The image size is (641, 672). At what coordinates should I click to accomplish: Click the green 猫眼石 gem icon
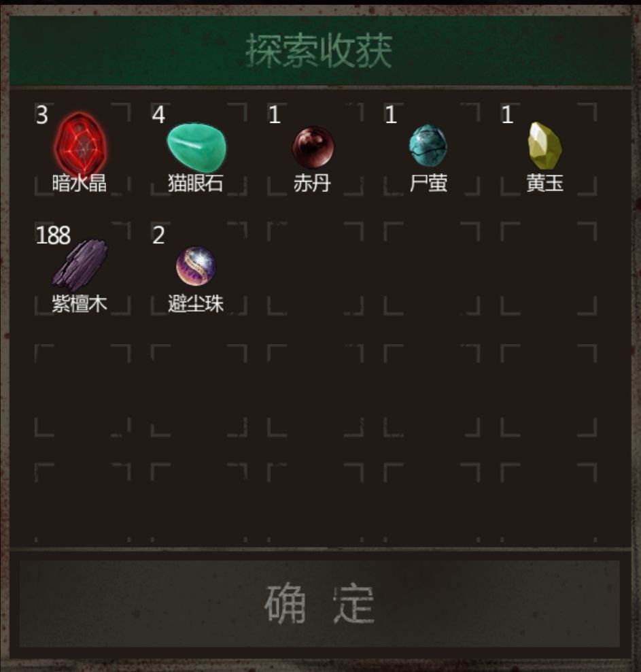point(196,147)
